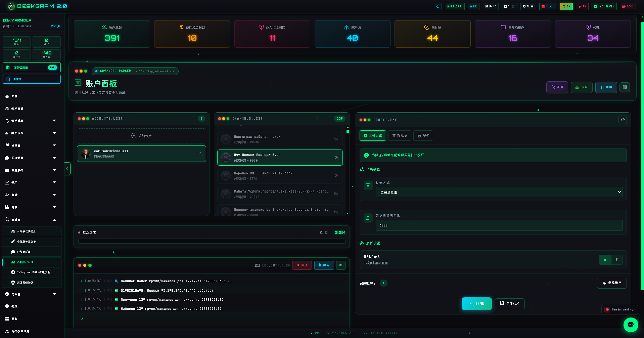644x338 pixels.
Task: Click the purple button in 账户面板 header
Action: 557,87
